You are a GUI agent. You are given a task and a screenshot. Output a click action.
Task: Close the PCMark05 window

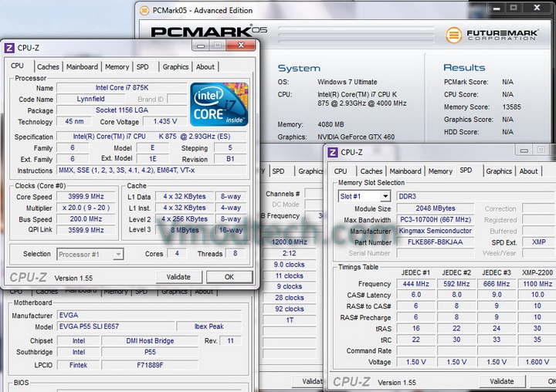[x=537, y=8]
